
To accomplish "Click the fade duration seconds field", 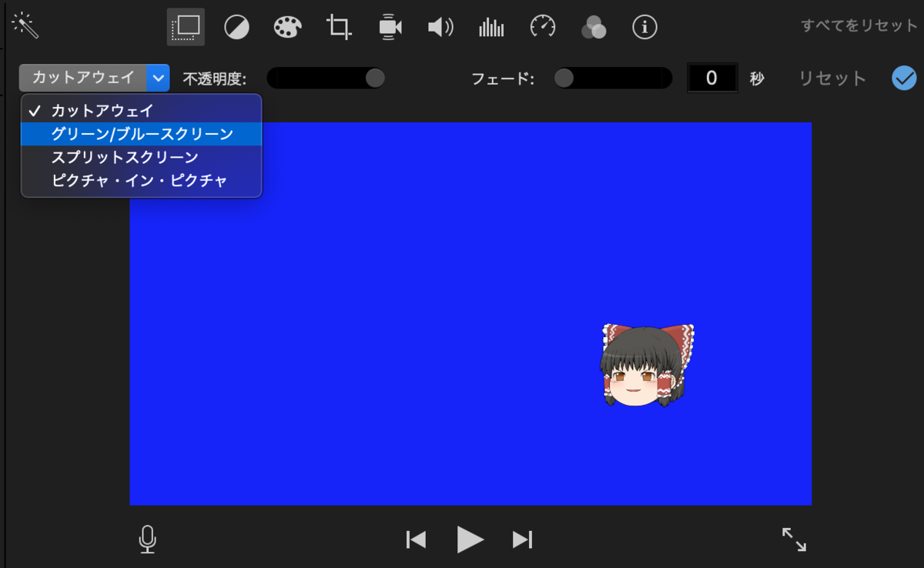I will (712, 78).
